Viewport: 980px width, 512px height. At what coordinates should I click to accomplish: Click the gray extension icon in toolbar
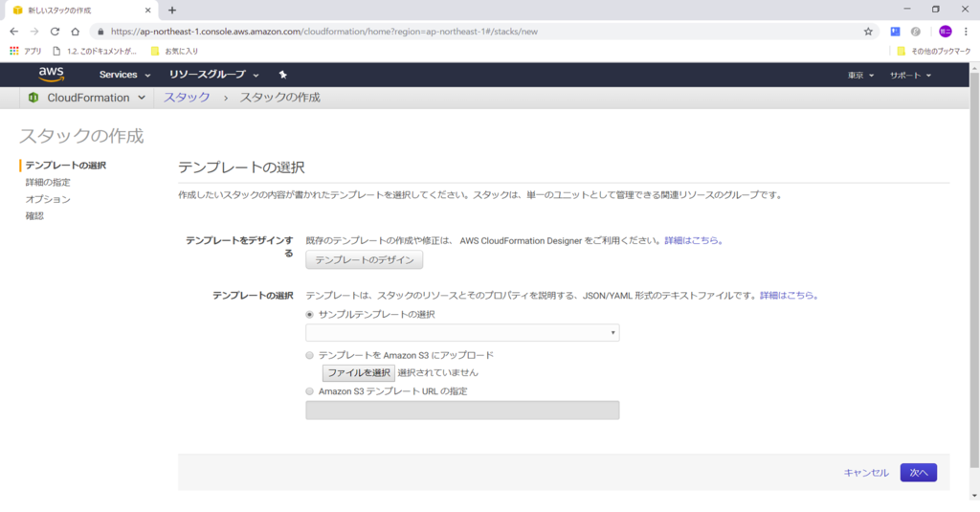coord(916,32)
